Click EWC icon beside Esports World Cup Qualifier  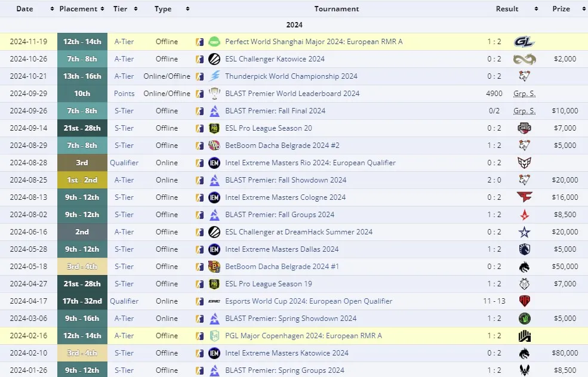click(214, 301)
